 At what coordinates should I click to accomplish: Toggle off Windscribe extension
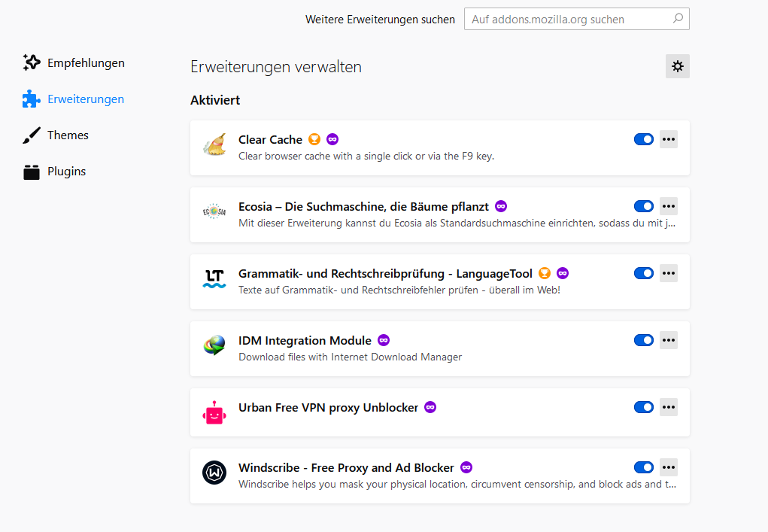(x=644, y=467)
